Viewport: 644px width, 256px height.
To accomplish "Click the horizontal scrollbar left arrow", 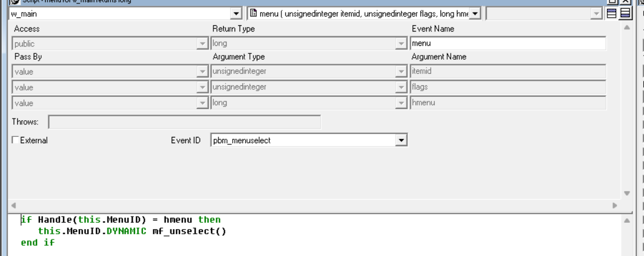I will [13, 205].
